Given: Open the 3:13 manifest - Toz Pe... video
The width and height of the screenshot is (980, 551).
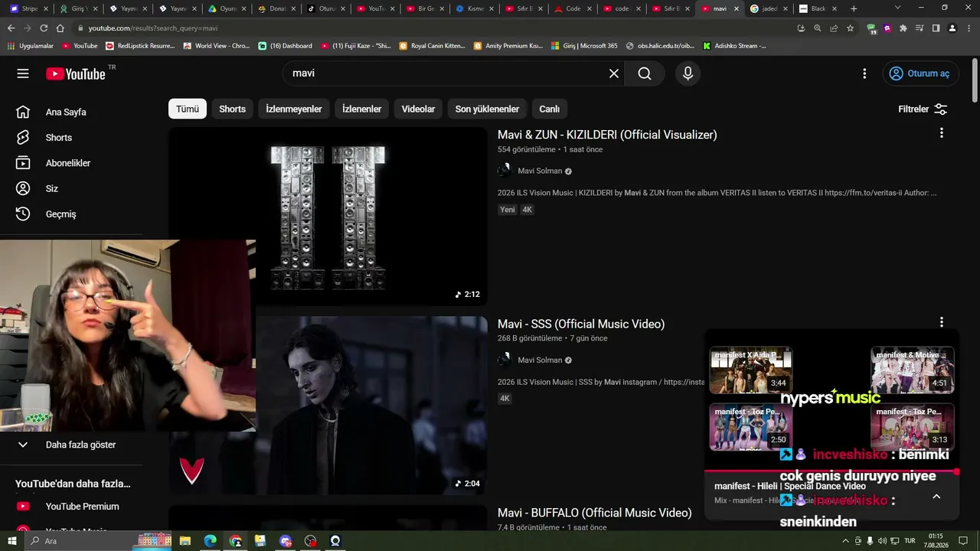Looking at the screenshot, I should (x=912, y=427).
